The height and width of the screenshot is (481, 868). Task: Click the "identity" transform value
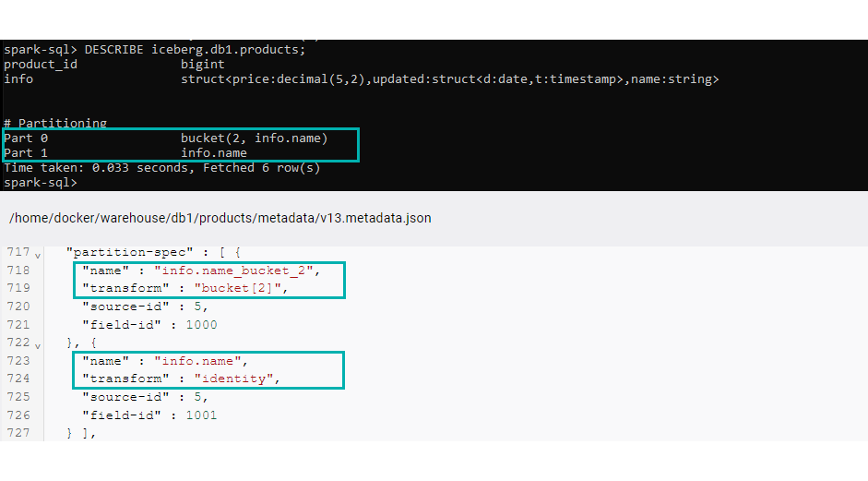[233, 379]
